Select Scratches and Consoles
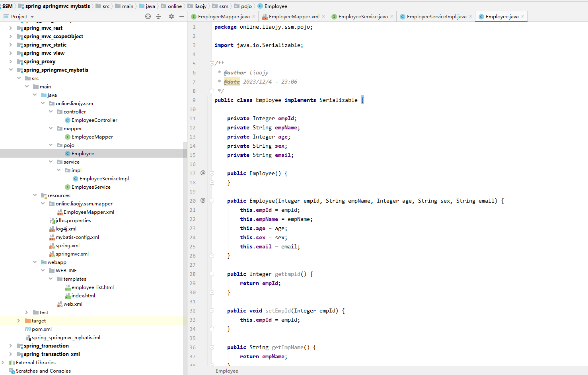This screenshot has height=375, width=588. (x=40, y=371)
